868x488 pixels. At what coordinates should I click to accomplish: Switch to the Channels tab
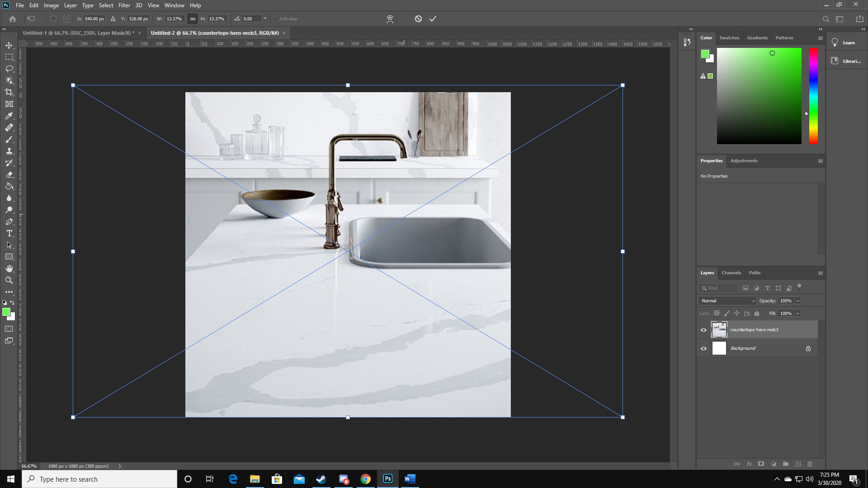tap(731, 272)
